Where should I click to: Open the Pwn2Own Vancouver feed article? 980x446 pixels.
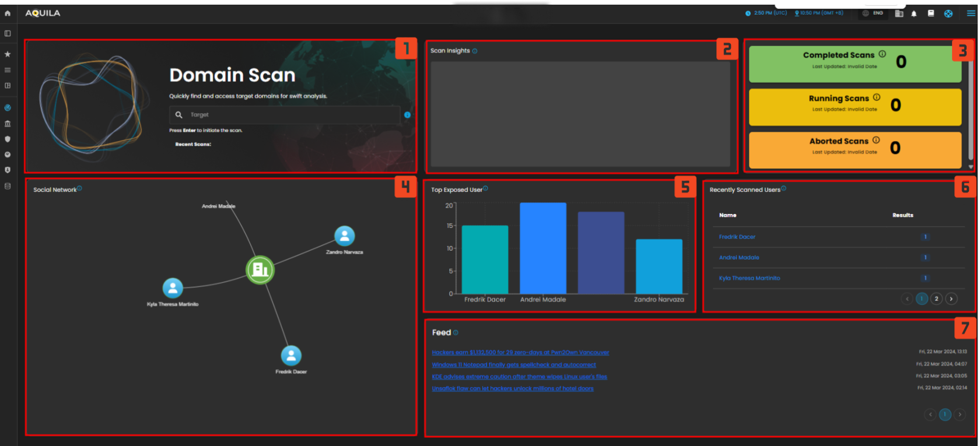coord(520,353)
